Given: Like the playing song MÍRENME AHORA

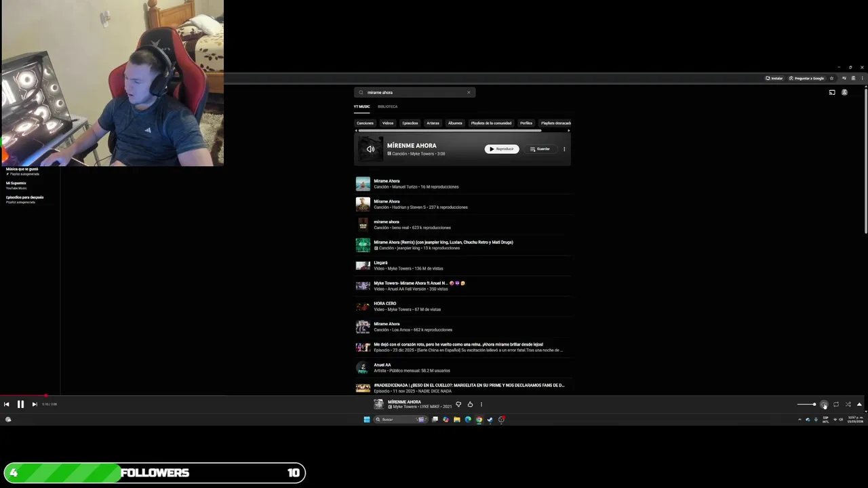Looking at the screenshot, I should coord(470,405).
